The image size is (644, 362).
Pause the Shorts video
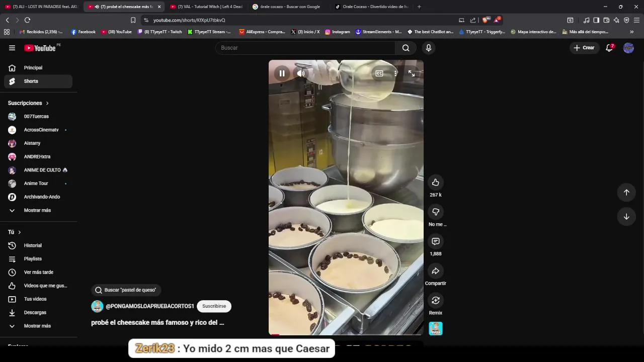(282, 73)
